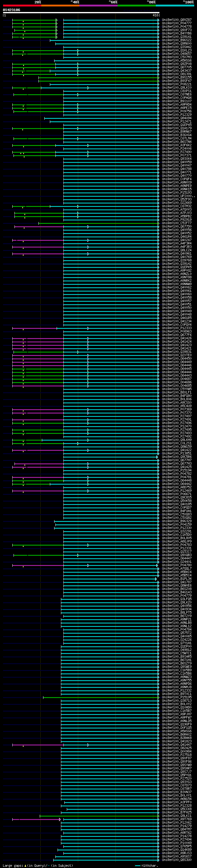Select the UniRef100_P27497 label
This screenshot has width=197, height=868.
click(x=176, y=416)
